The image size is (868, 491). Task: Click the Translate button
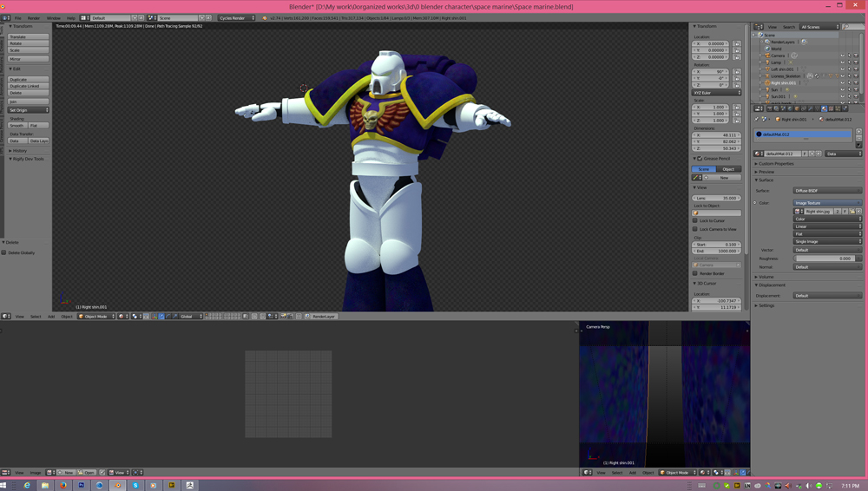tap(29, 36)
